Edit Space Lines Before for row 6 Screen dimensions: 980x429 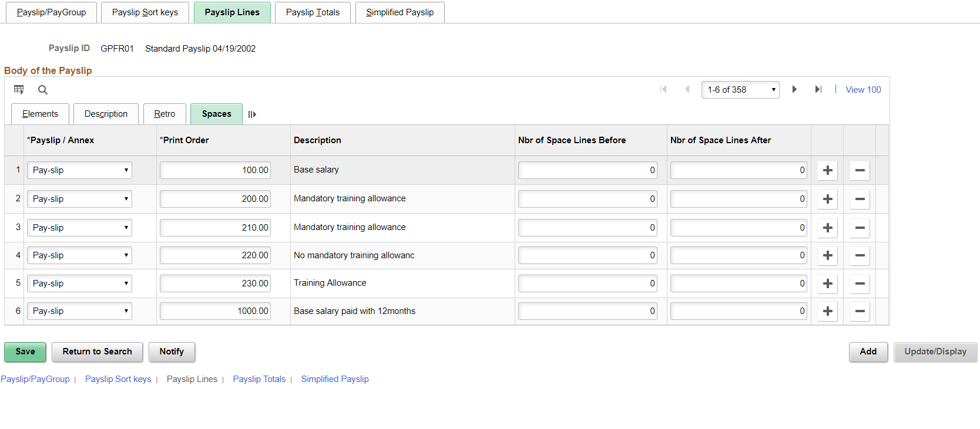(x=588, y=311)
